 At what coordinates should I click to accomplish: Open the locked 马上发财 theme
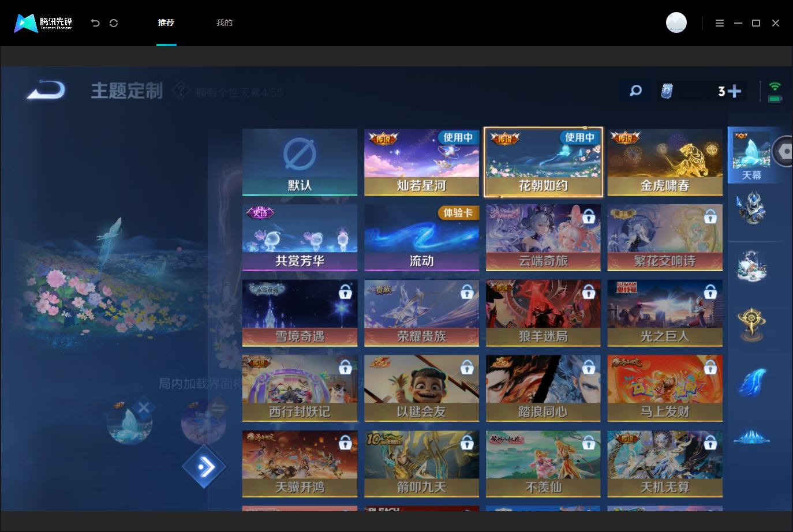[x=665, y=388]
